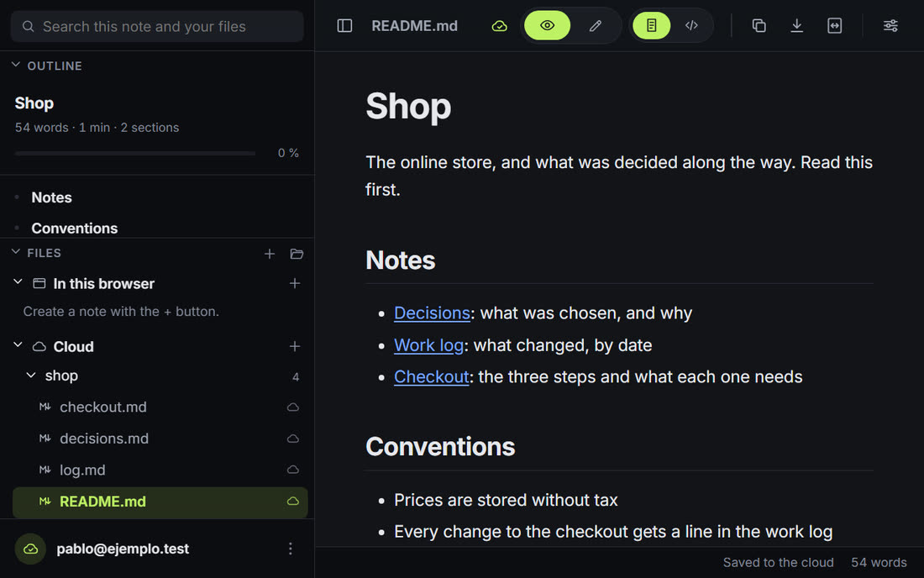Follow the Work log link
The width and height of the screenshot is (924, 578).
428,345
